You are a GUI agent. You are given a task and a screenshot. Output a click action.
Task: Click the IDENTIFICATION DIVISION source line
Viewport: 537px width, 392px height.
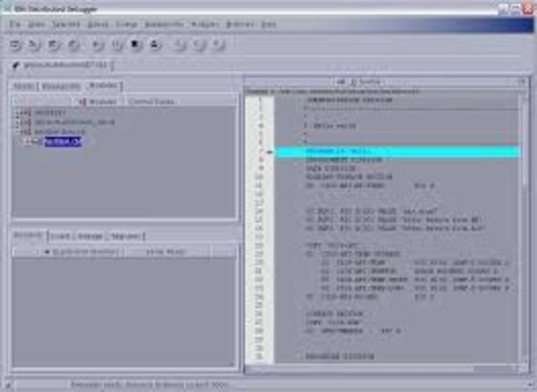click(x=349, y=100)
